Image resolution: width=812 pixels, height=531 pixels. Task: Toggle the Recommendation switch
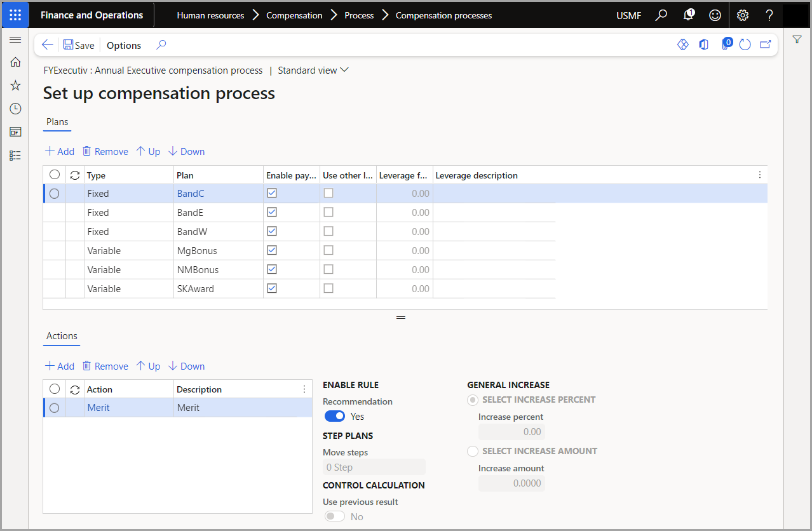pos(335,416)
